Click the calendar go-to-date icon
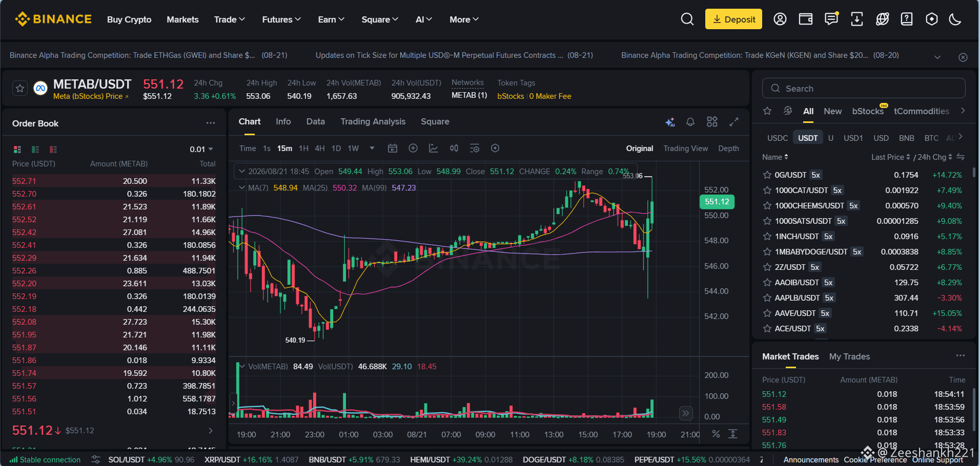980x466 pixels. [x=393, y=148]
